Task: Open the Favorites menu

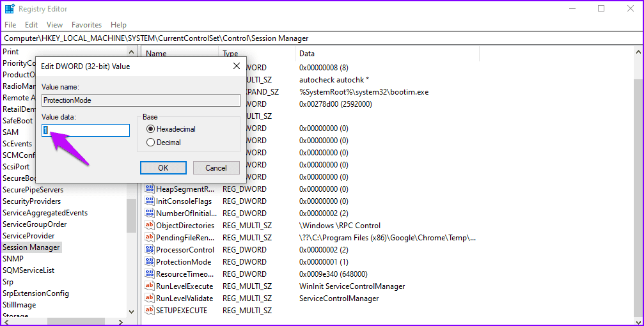Action: point(87,25)
